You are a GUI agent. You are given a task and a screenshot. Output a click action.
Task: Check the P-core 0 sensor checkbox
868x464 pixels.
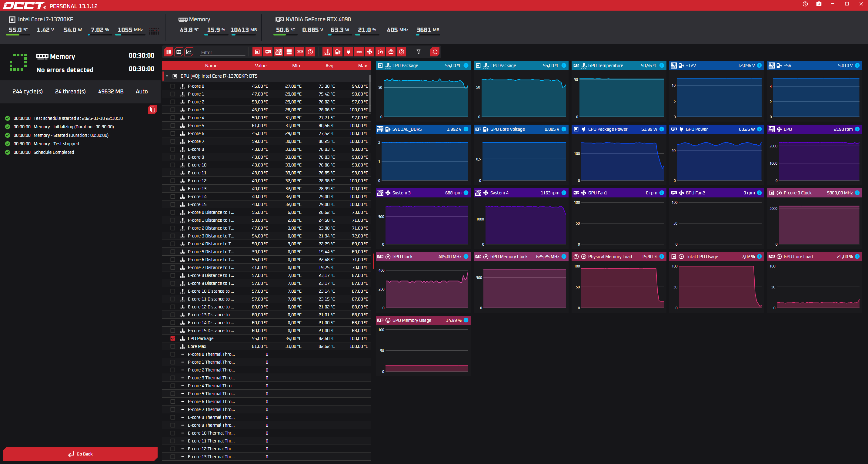pyautogui.click(x=173, y=86)
